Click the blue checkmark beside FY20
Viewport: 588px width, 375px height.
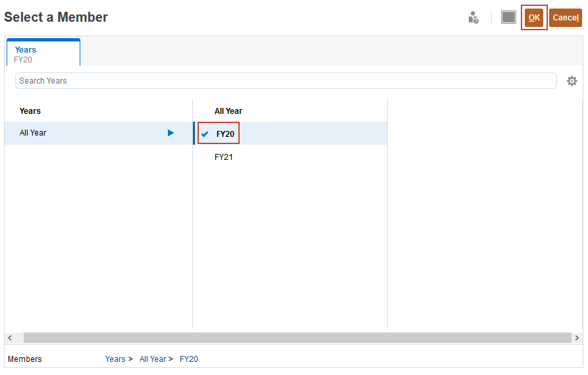(205, 134)
